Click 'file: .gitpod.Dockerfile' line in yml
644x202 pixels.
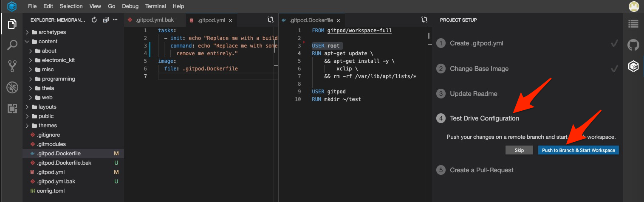click(201, 69)
